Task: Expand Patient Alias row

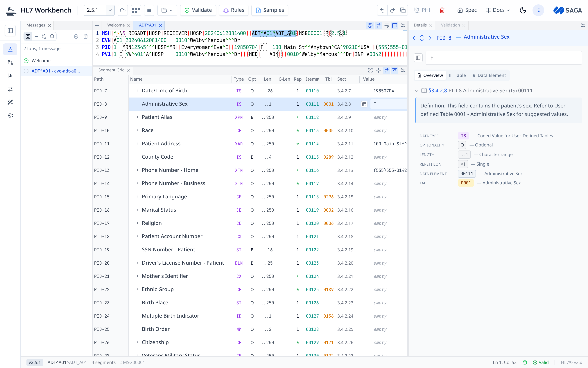Action: (x=137, y=117)
